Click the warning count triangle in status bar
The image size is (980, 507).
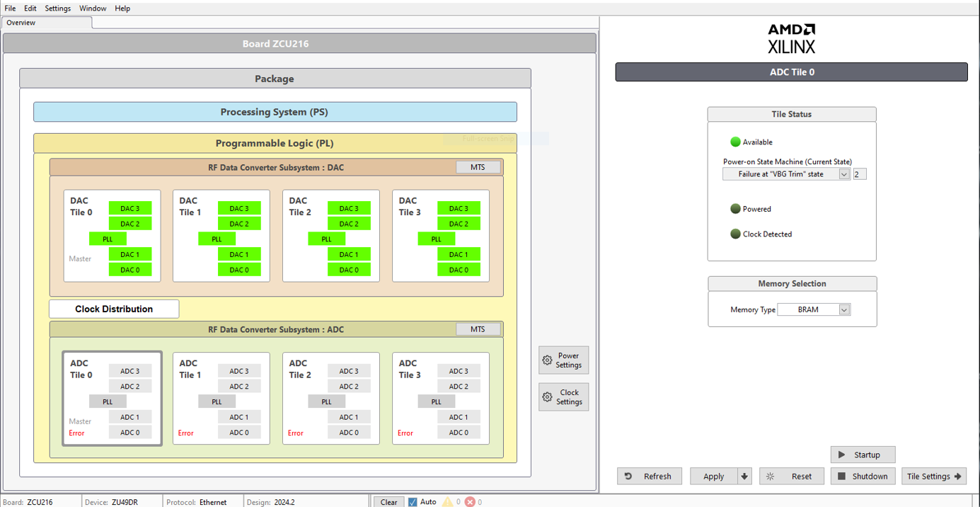tap(448, 502)
